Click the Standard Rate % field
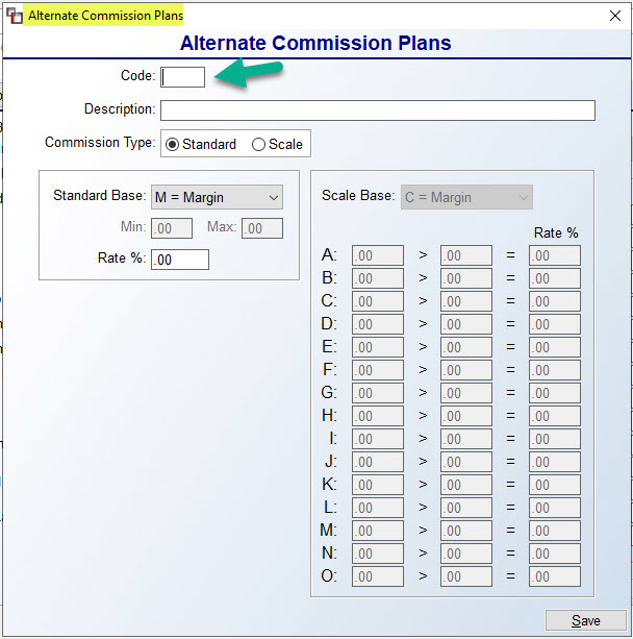 pyautogui.click(x=180, y=260)
